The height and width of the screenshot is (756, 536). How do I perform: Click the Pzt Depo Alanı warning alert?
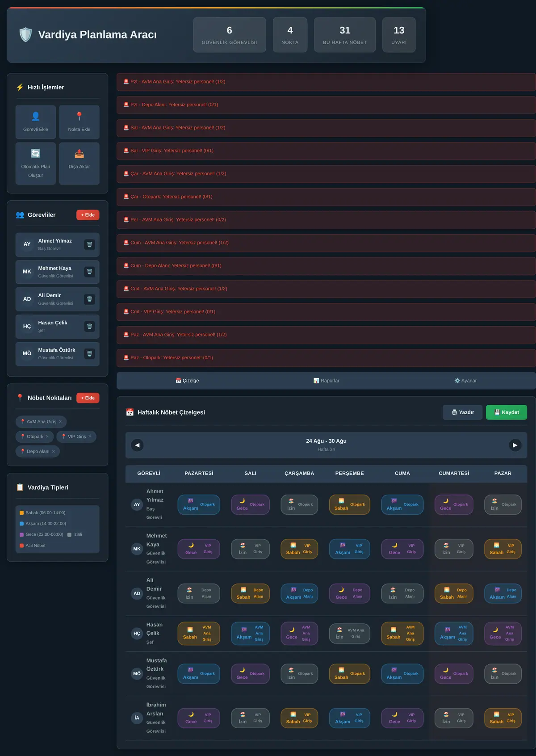click(x=326, y=105)
